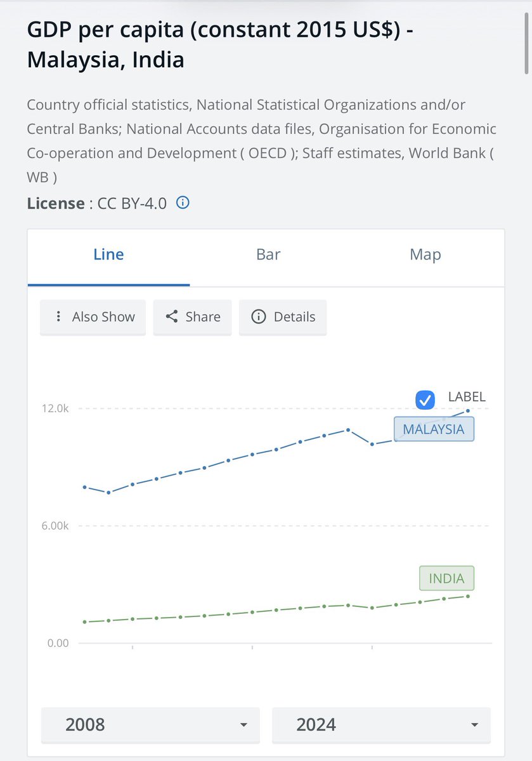This screenshot has height=761, width=532.
Task: Click the 6.00k axis value
Action: click(55, 526)
